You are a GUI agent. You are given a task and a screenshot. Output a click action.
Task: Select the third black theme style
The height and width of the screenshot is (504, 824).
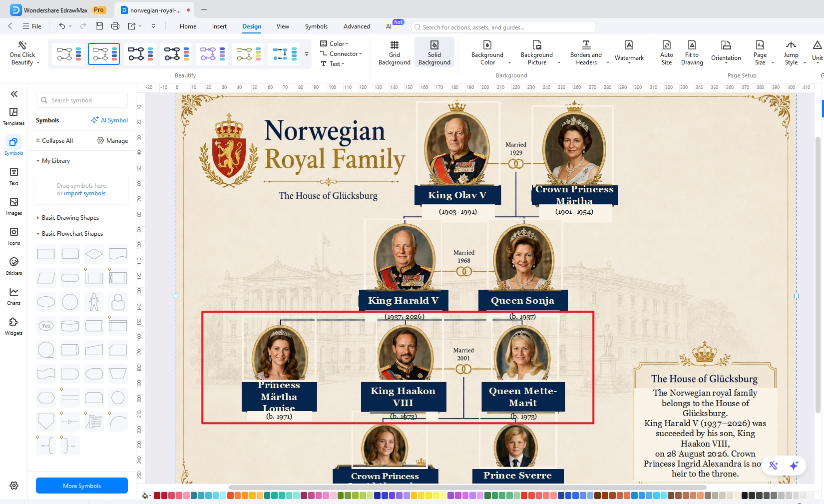[x=141, y=54]
